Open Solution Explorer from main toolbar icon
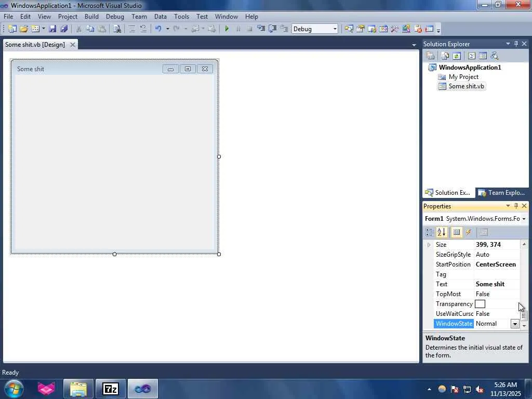The image size is (532, 399). (x=349, y=29)
